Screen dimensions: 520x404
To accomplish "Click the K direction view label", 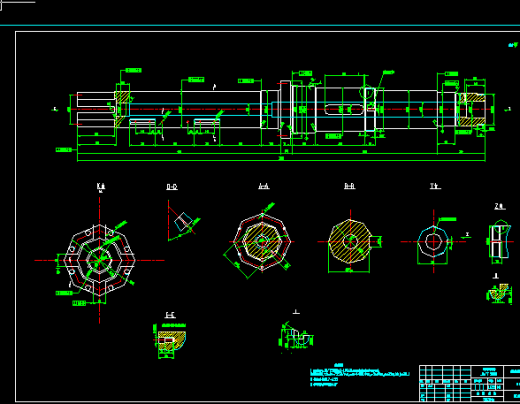I will (101, 186).
